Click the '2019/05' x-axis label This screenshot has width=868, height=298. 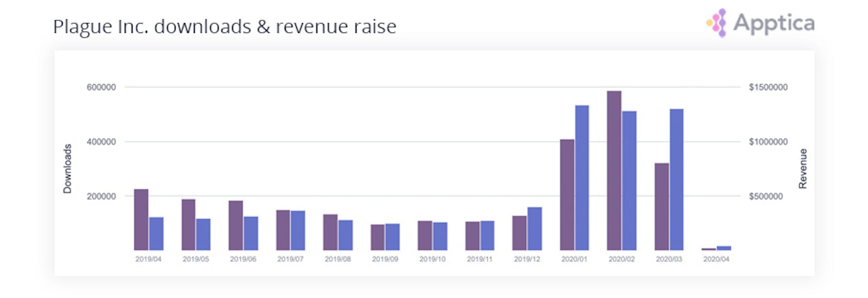coord(196,259)
